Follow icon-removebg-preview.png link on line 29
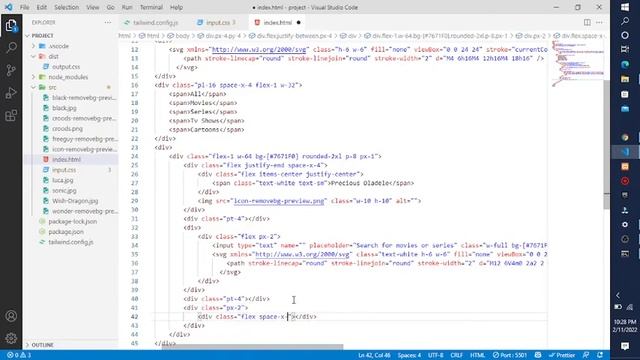This screenshot has width=640, height=360. click(x=279, y=201)
